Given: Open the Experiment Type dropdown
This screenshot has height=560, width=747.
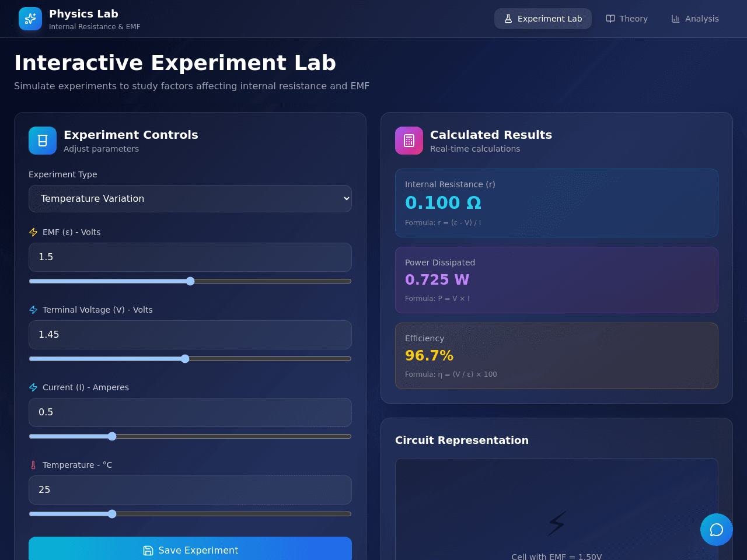Looking at the screenshot, I should (x=190, y=198).
